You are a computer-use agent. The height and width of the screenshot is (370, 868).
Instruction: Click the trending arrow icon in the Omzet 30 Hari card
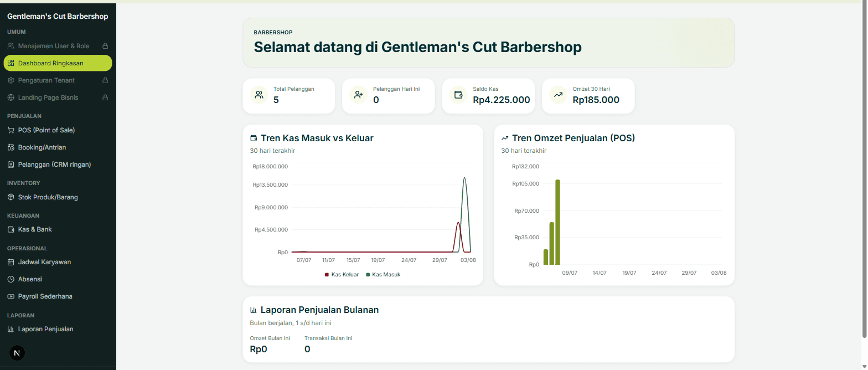coord(558,95)
